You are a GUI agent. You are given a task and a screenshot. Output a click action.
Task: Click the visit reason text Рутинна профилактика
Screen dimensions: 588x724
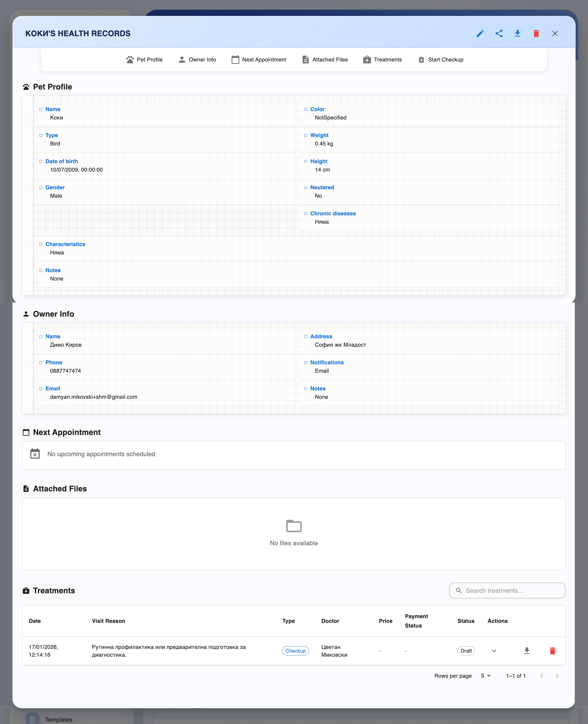coord(169,651)
